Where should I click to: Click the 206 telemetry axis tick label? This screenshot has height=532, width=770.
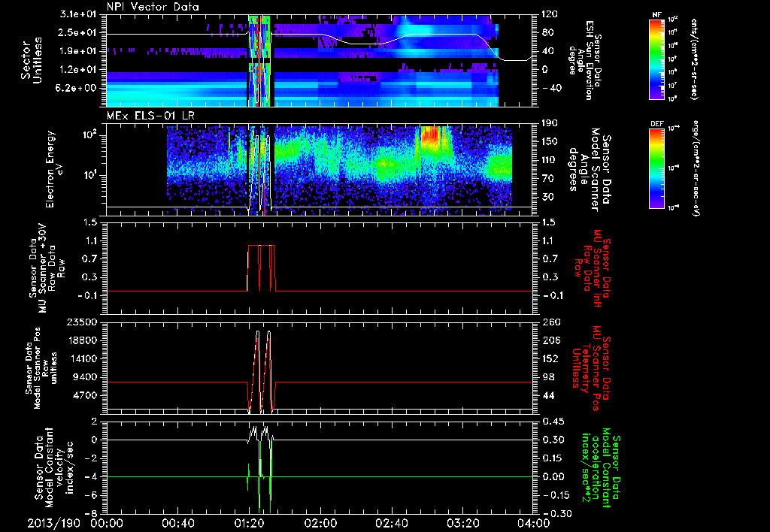point(550,340)
